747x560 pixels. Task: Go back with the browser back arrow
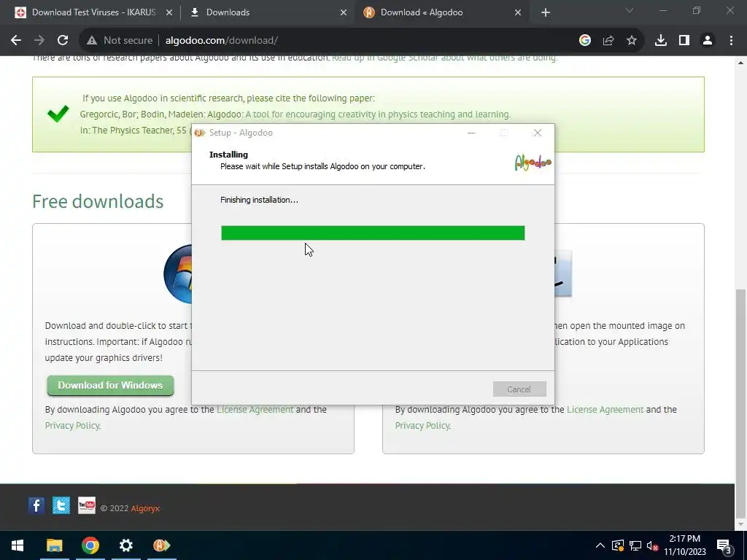coord(16,41)
